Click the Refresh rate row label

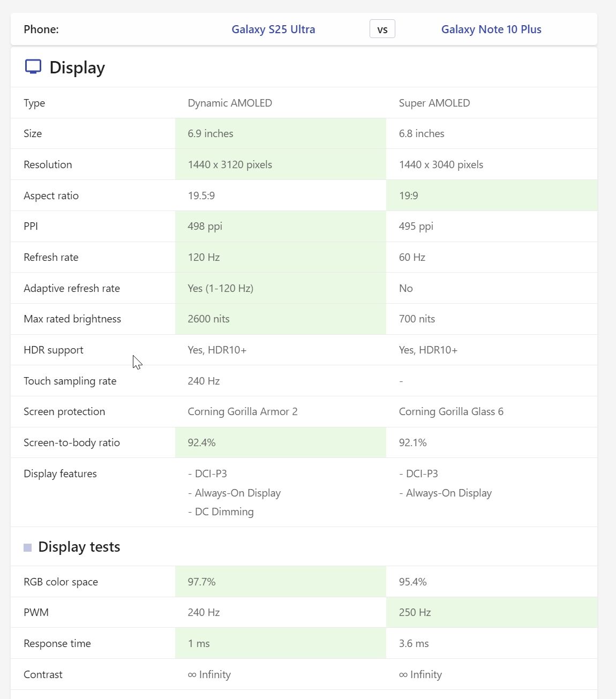pos(51,257)
